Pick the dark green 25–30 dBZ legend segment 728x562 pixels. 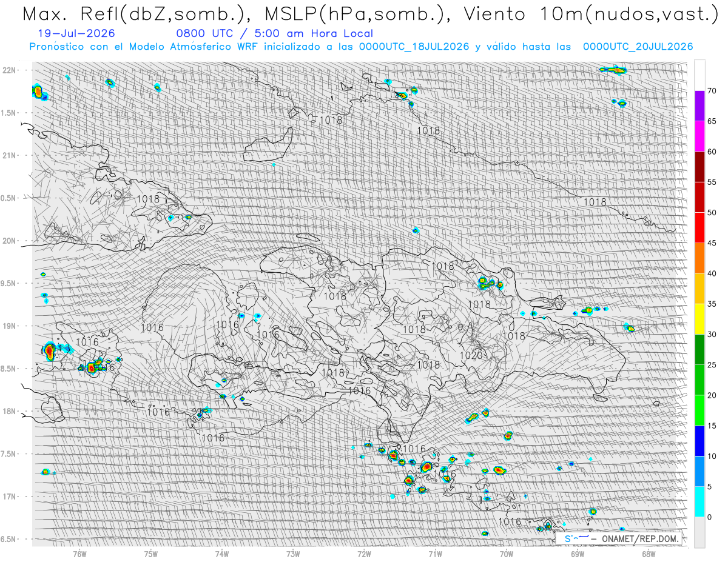click(700, 350)
